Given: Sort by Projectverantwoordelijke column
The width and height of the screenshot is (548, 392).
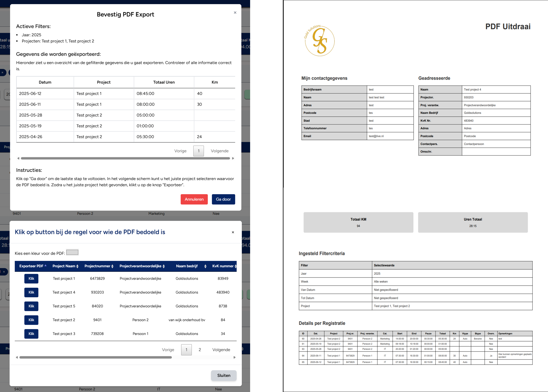Looking at the screenshot, I should 142,266.
